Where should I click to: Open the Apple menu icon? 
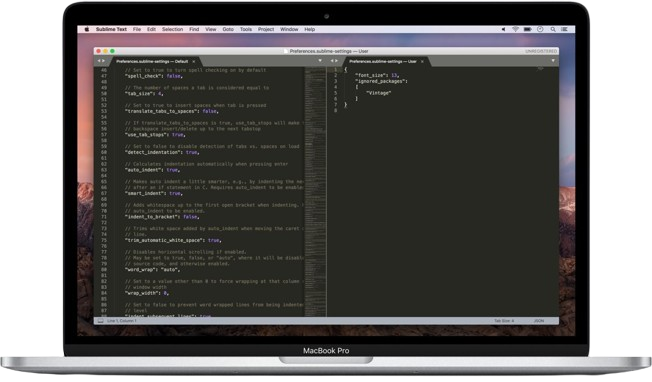click(87, 29)
